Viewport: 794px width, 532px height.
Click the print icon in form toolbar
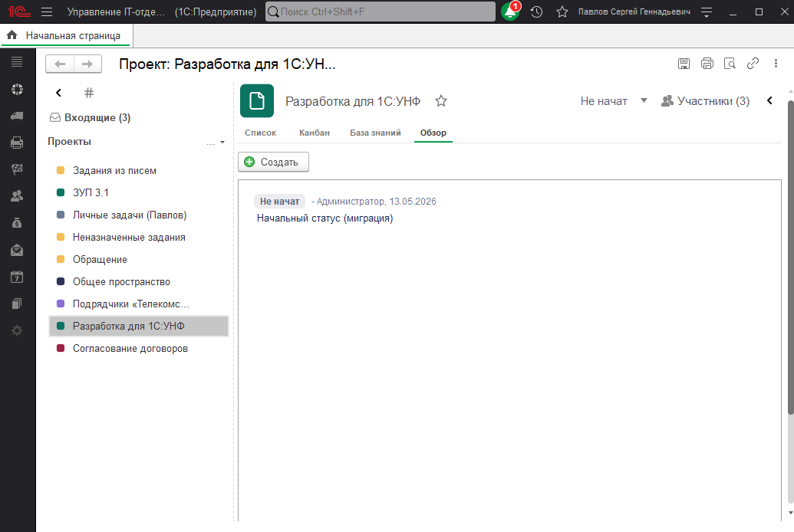click(x=707, y=64)
